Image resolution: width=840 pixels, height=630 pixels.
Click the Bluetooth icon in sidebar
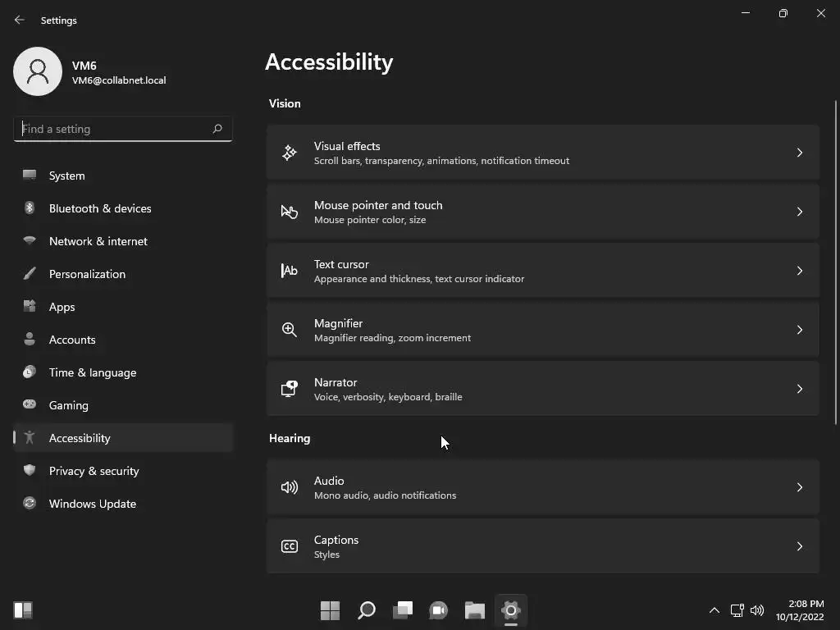(x=30, y=208)
